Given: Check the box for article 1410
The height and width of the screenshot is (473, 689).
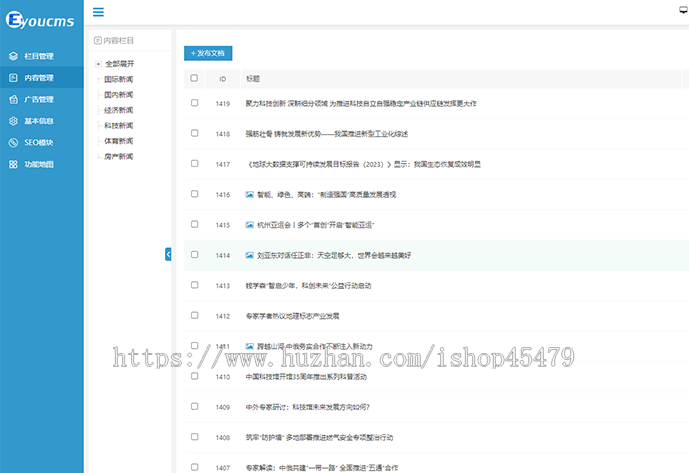Looking at the screenshot, I should tap(195, 375).
